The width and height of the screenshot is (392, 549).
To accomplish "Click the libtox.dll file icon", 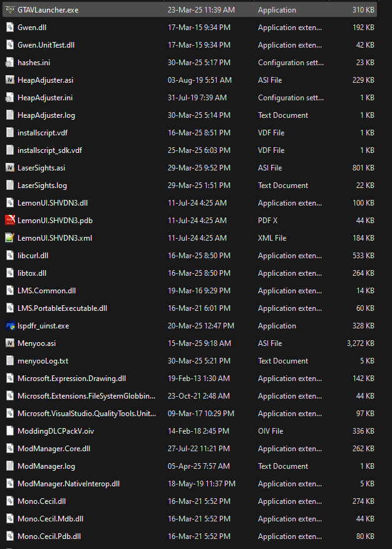I will coord(10,273).
